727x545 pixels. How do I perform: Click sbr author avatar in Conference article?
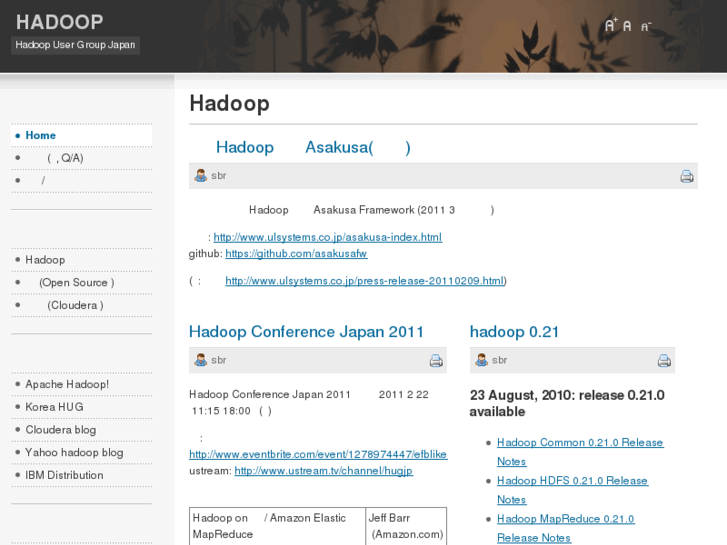[x=200, y=360]
